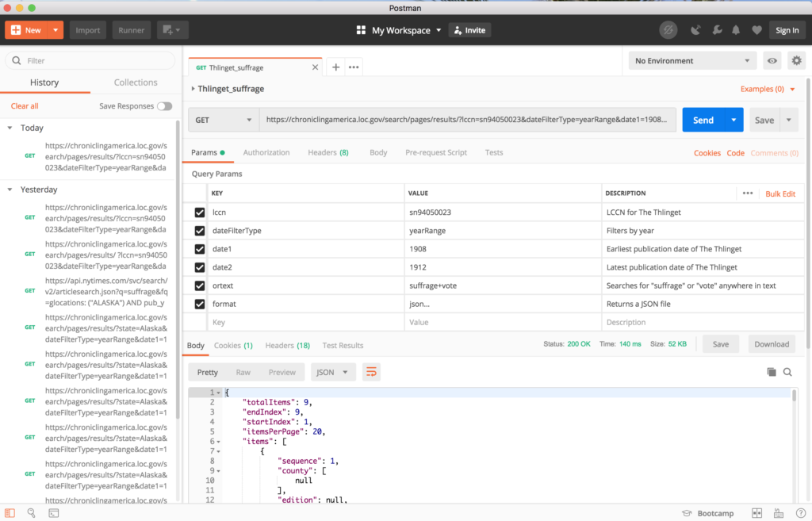Switch response view to Raw
The height and width of the screenshot is (521, 812).
pos(243,372)
